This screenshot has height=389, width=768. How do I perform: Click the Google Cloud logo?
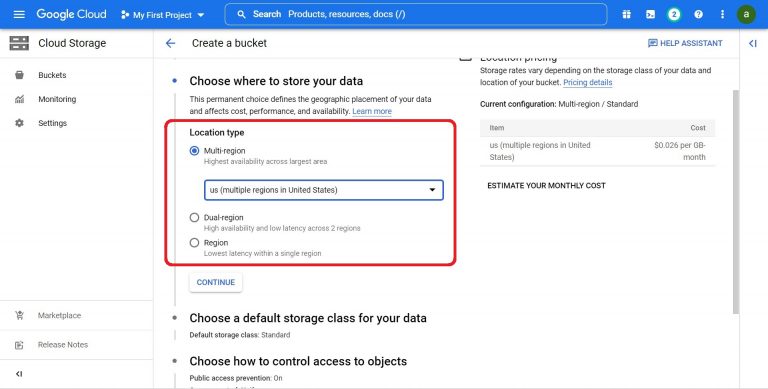[x=72, y=14]
